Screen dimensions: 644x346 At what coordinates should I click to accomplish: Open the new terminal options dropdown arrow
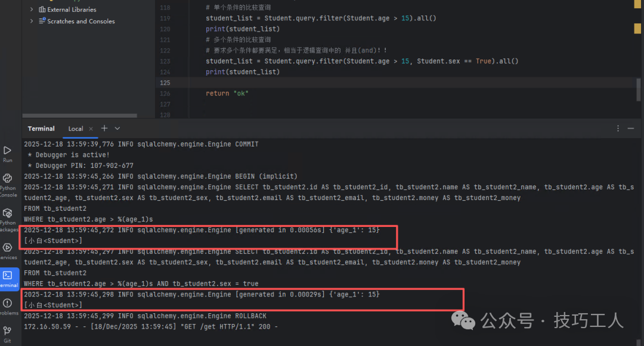tap(117, 128)
